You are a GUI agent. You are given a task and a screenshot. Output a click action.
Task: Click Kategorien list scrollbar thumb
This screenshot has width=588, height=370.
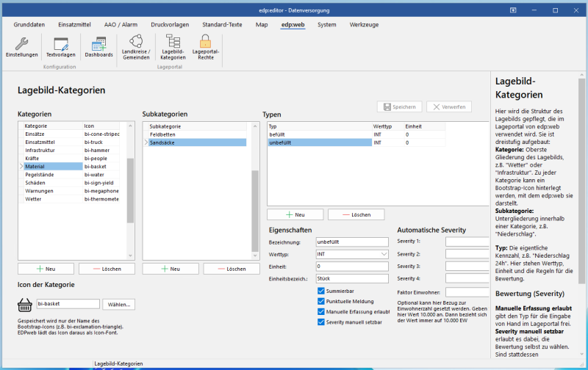click(130, 191)
